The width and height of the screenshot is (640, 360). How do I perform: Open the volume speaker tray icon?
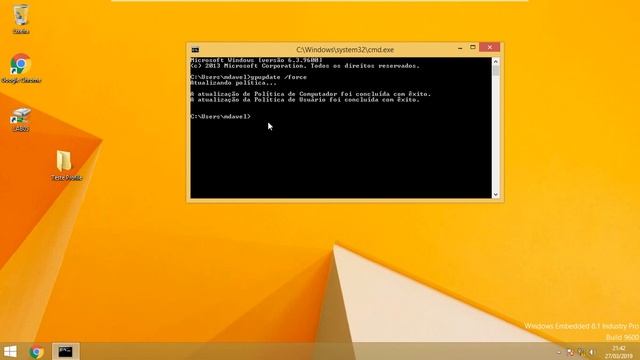point(591,352)
